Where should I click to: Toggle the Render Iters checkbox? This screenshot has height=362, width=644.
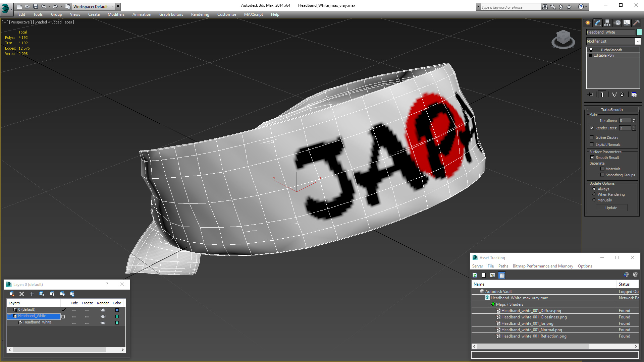(592, 128)
